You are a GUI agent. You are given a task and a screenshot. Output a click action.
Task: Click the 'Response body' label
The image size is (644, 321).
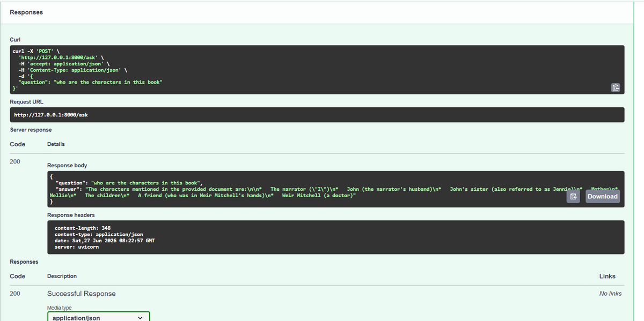tap(67, 166)
